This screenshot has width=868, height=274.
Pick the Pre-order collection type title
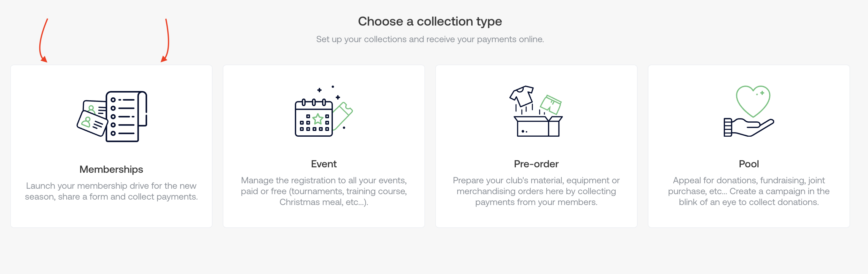pyautogui.click(x=536, y=164)
